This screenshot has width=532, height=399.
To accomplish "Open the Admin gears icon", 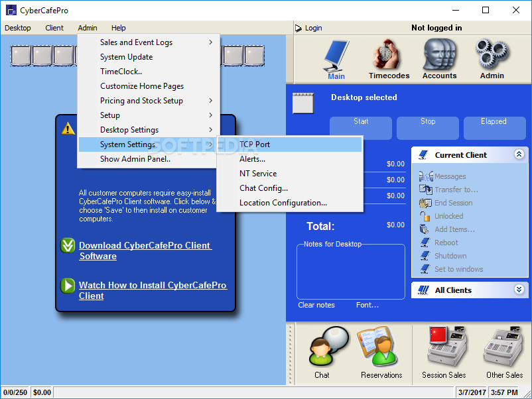I will 492,54.
